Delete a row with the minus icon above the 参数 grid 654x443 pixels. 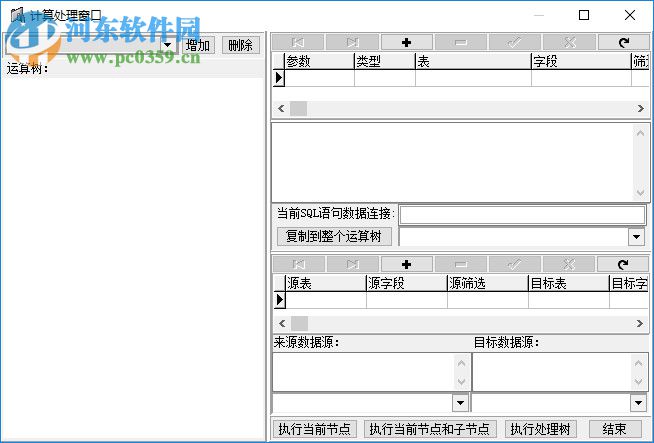pyautogui.click(x=460, y=42)
